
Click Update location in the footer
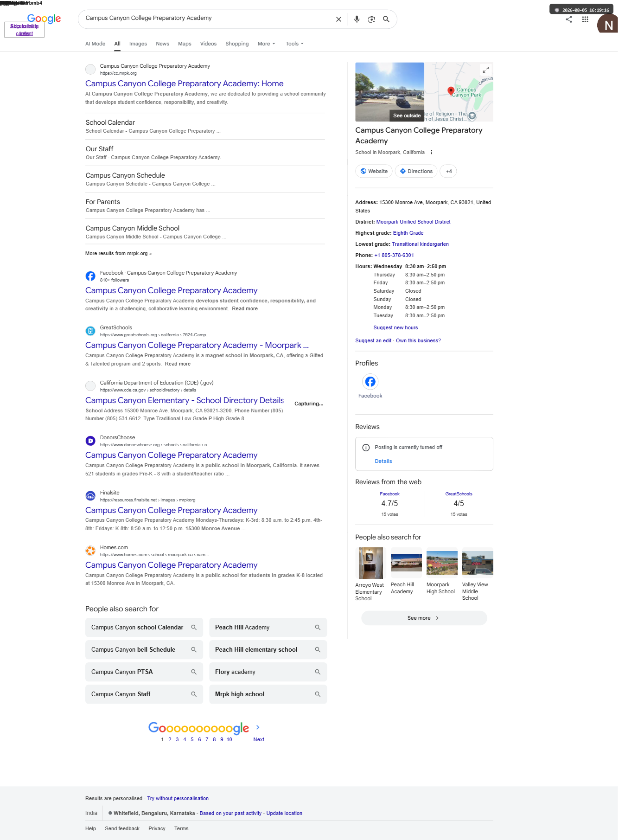point(284,813)
